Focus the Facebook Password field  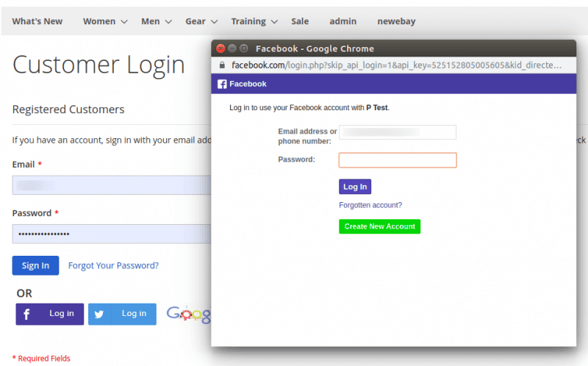398,160
